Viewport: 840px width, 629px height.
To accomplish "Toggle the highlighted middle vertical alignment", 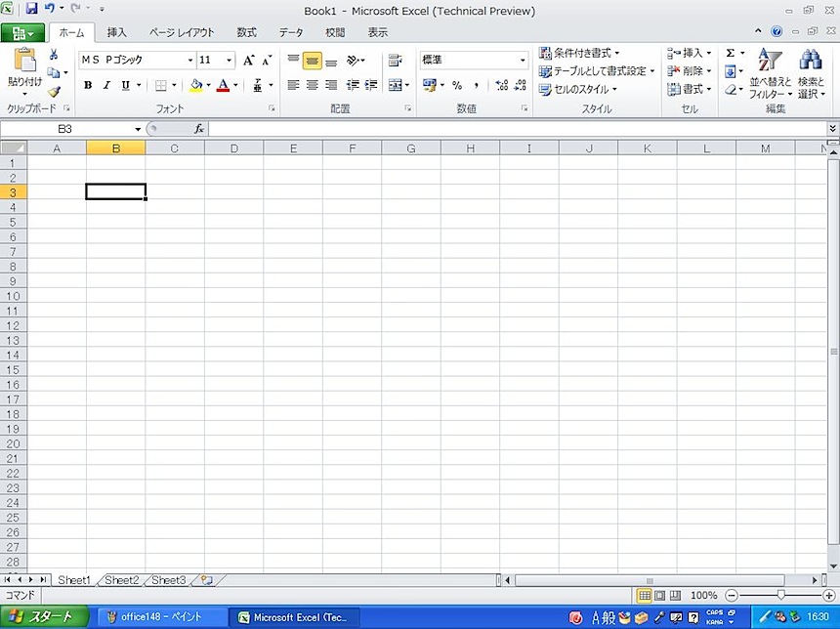I will click(x=312, y=61).
